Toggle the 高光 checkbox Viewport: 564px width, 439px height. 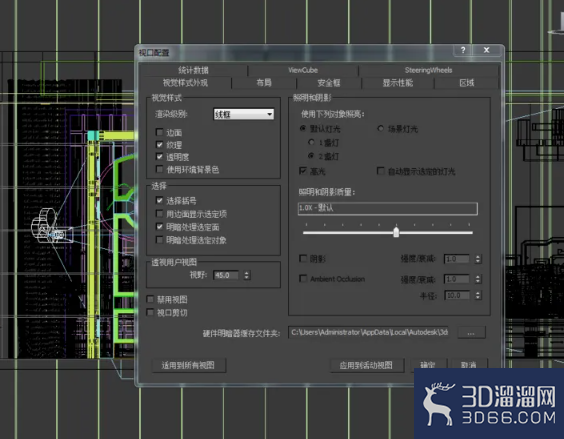pyautogui.click(x=303, y=171)
